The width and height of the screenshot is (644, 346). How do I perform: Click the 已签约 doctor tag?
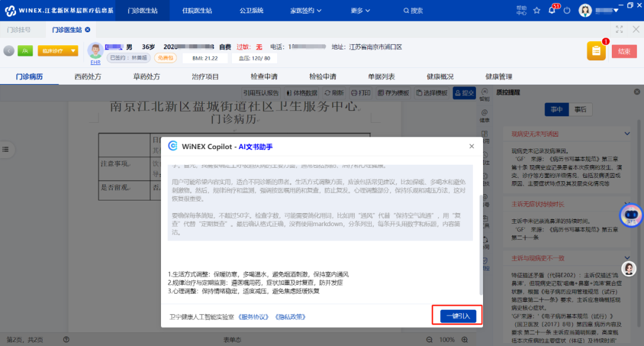pyautogui.click(x=129, y=58)
